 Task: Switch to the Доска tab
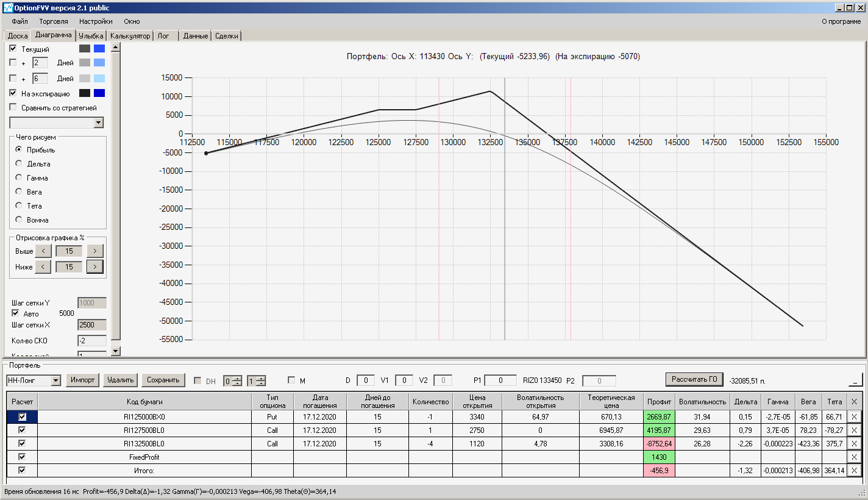(x=18, y=36)
